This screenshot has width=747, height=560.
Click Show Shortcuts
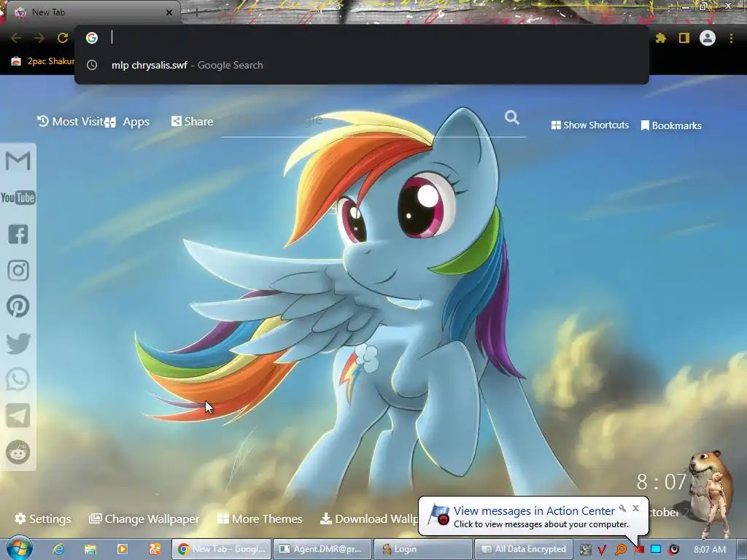[x=589, y=125]
